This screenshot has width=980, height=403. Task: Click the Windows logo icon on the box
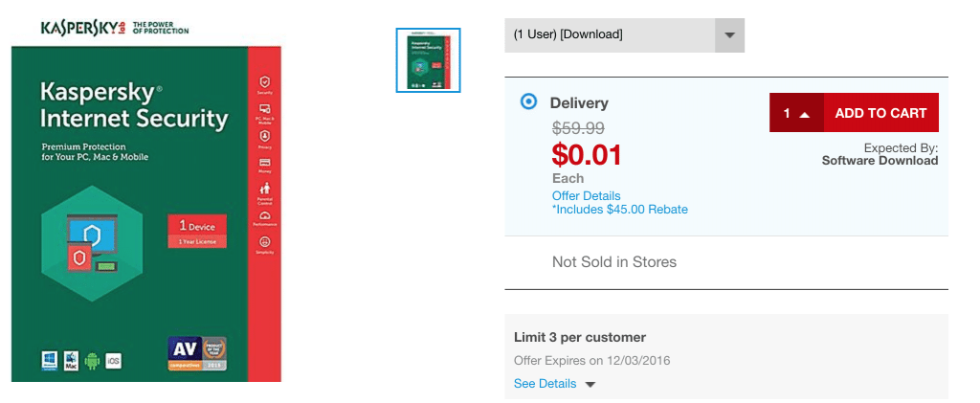click(50, 360)
